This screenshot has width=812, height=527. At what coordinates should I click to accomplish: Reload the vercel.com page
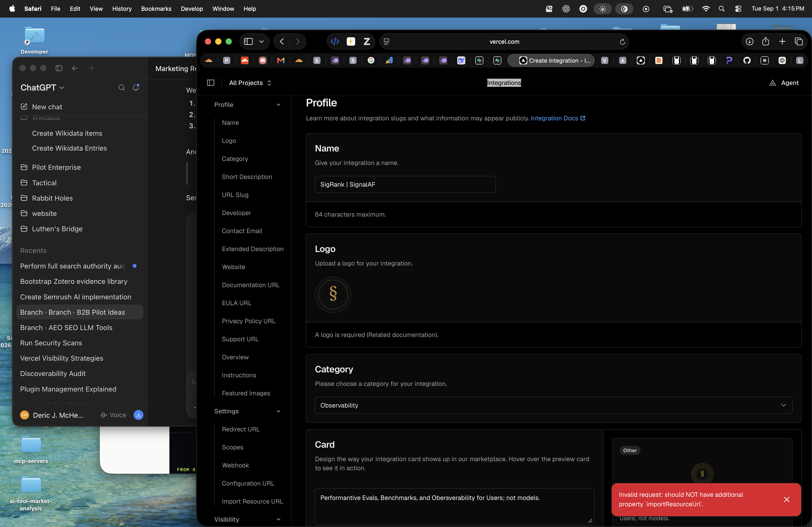pyautogui.click(x=622, y=41)
